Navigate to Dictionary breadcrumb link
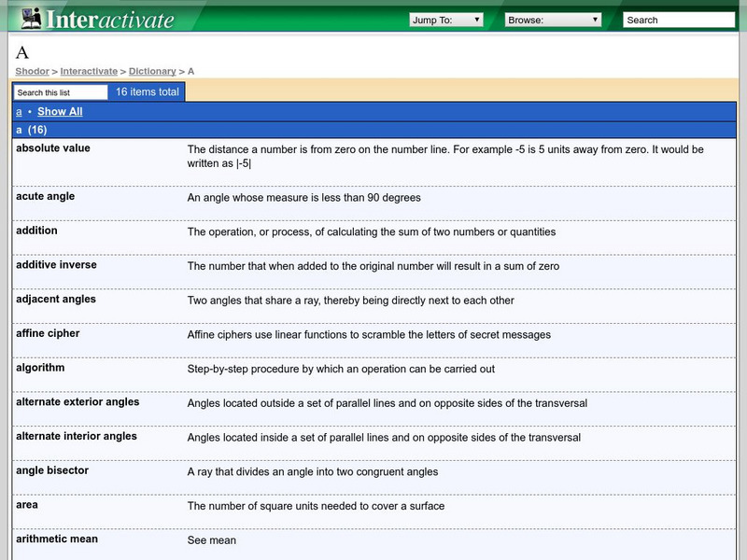This screenshot has width=747, height=560. (x=152, y=71)
